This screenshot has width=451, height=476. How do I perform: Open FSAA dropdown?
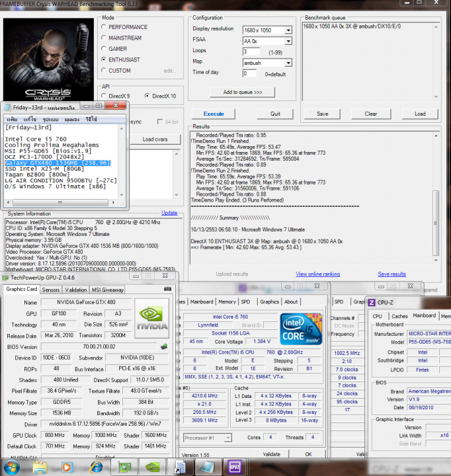pyautogui.click(x=288, y=41)
